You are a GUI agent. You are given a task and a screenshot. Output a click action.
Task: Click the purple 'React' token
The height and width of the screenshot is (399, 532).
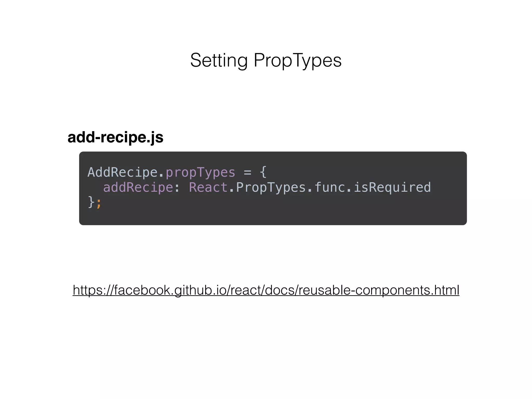pos(208,188)
